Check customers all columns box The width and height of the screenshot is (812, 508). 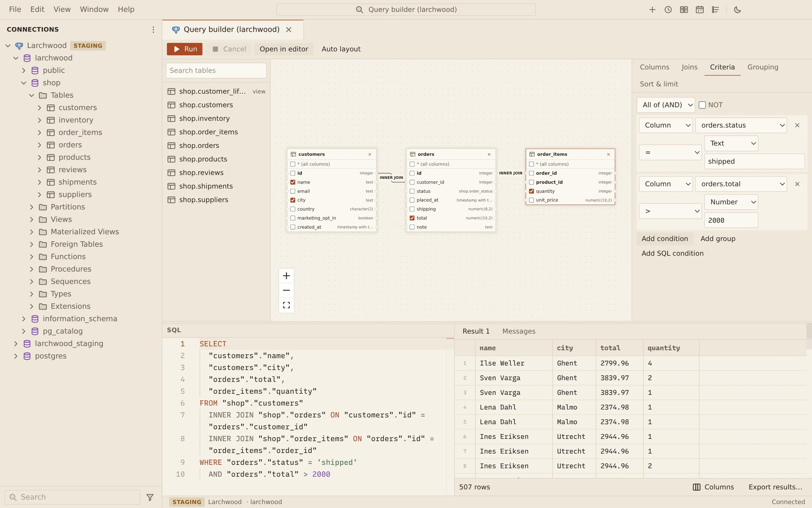pos(293,164)
